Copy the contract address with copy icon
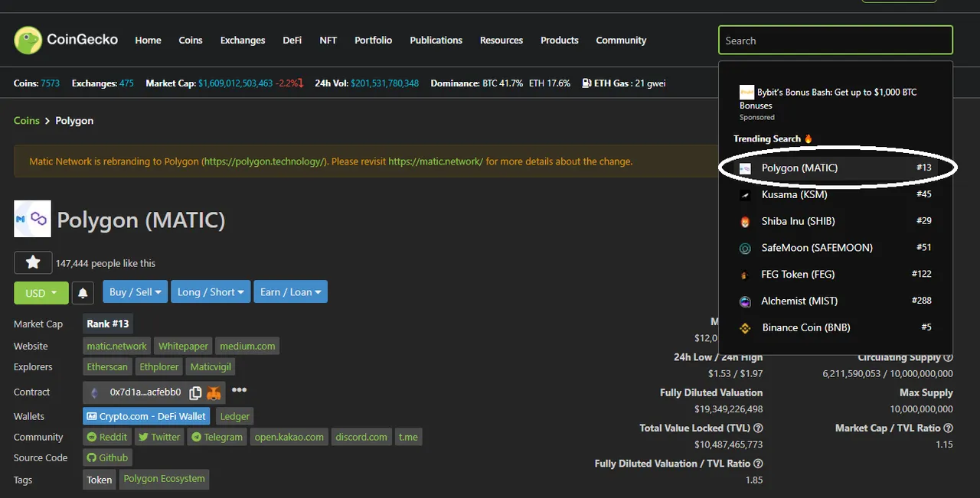This screenshot has width=980, height=498. click(195, 392)
